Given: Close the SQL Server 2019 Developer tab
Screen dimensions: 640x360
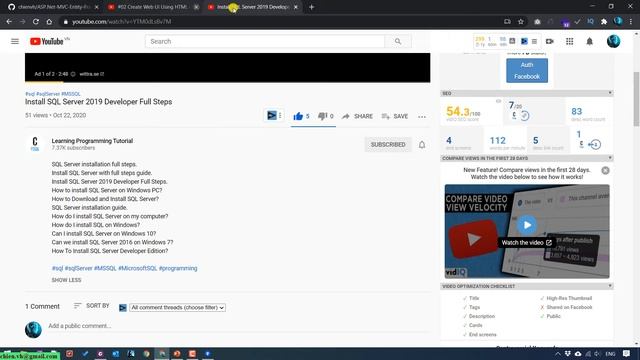Looking at the screenshot, I should tap(296, 7).
